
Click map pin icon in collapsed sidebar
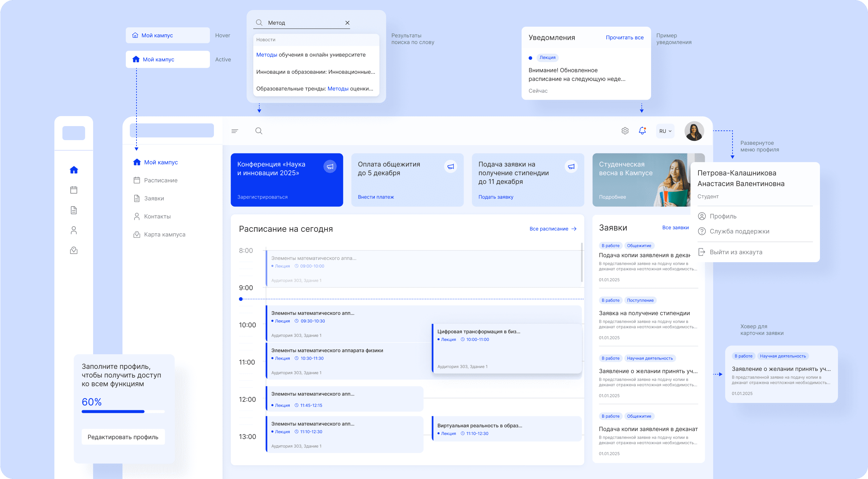pos(74,251)
